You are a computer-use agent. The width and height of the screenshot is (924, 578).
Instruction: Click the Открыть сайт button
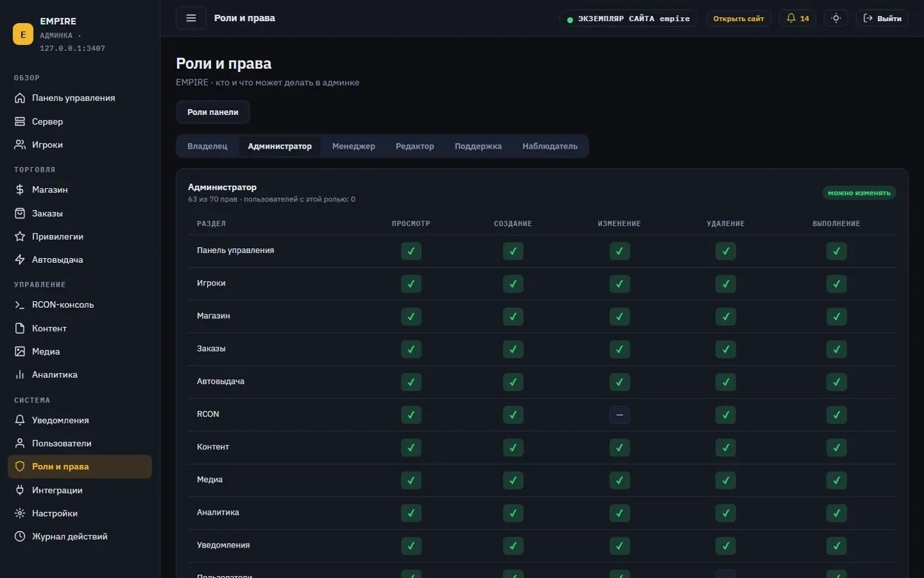click(x=739, y=18)
